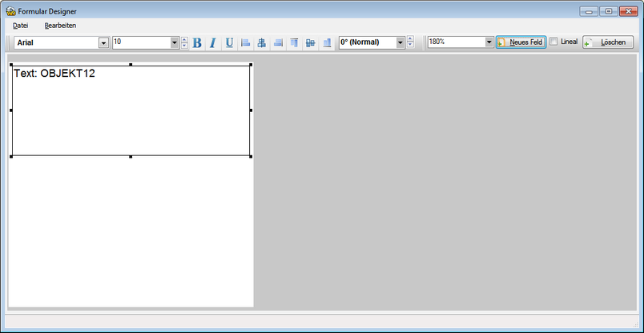Screen dimensions: 644x333
Task: Click the Formular Designer app icon
Action: coord(11,11)
